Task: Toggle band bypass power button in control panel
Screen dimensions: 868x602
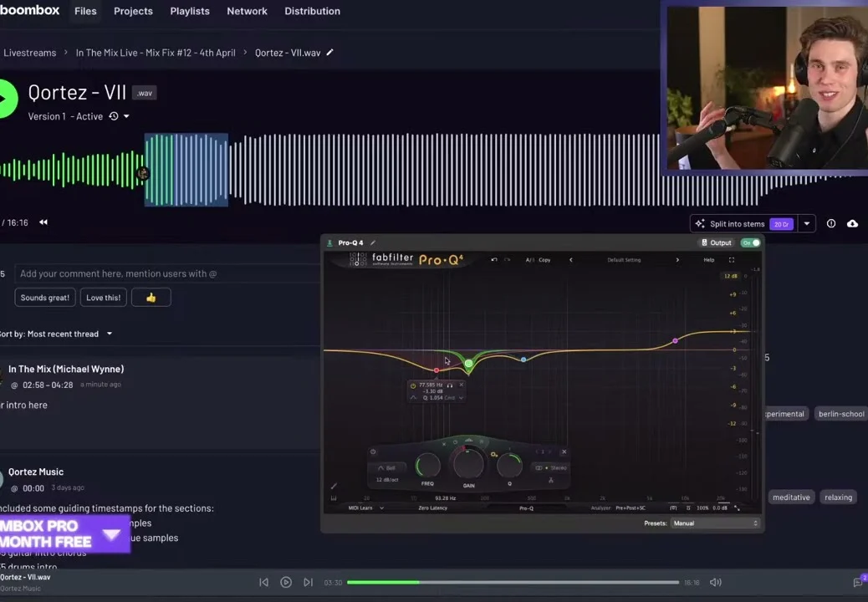Action: click(373, 451)
